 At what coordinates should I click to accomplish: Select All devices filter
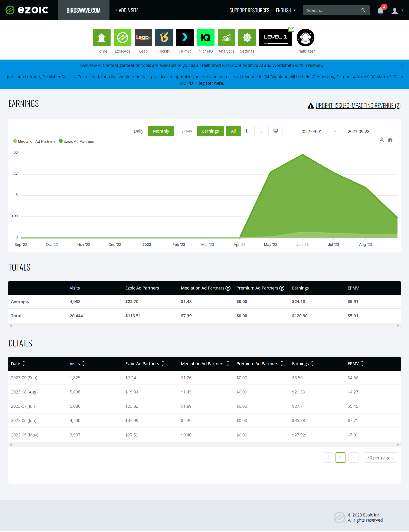(x=233, y=131)
